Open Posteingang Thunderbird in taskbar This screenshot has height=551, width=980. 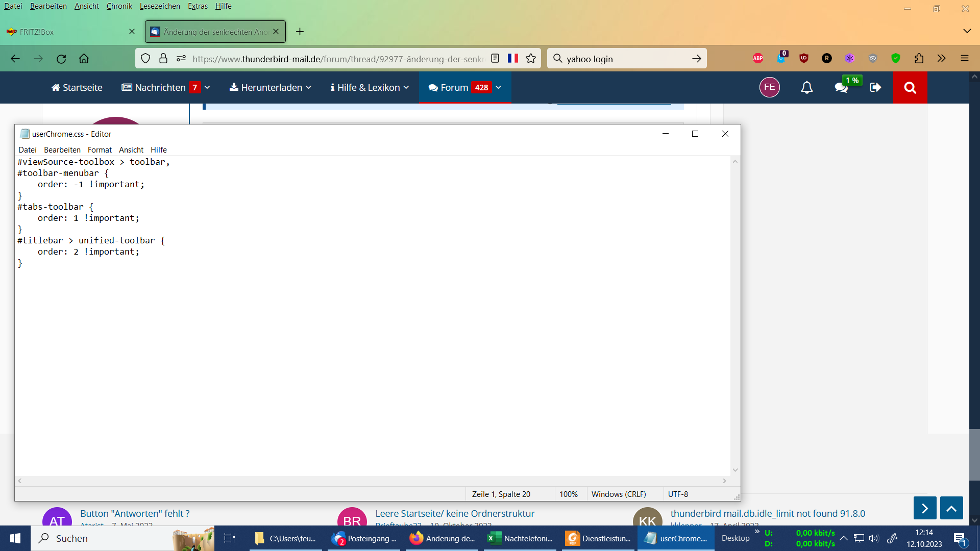[364, 538]
